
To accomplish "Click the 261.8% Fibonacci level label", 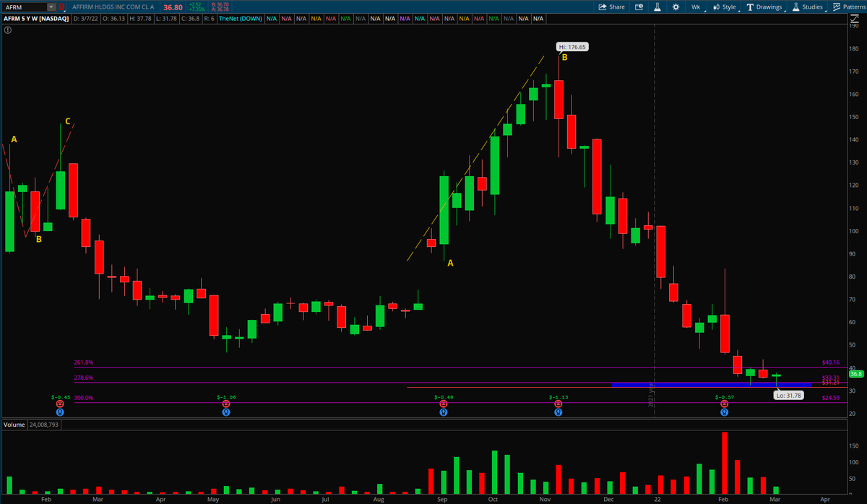I will (83, 363).
